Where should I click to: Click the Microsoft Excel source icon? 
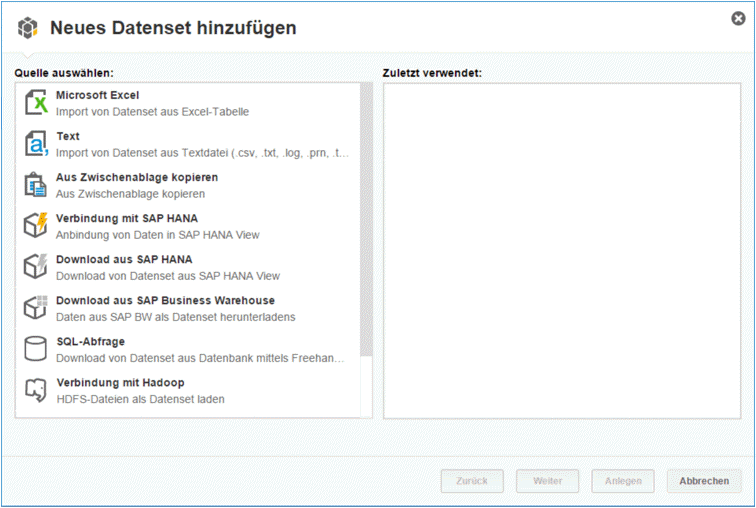pyautogui.click(x=36, y=103)
